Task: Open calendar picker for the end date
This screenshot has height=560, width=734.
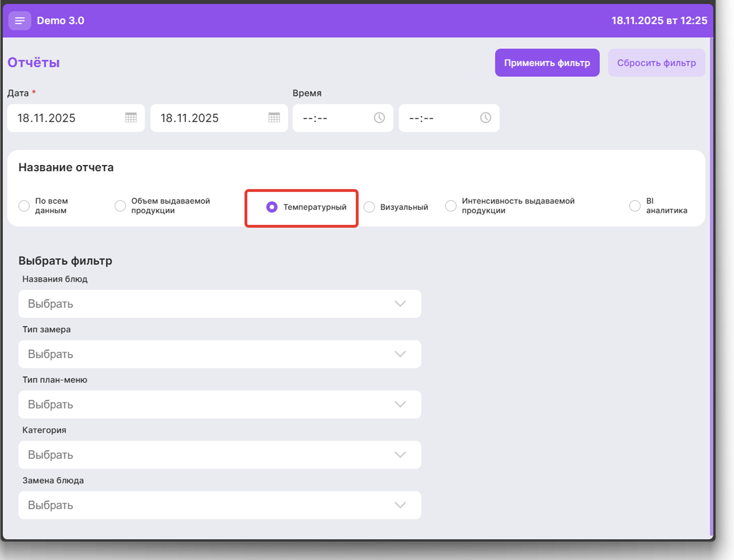Action: (x=274, y=118)
